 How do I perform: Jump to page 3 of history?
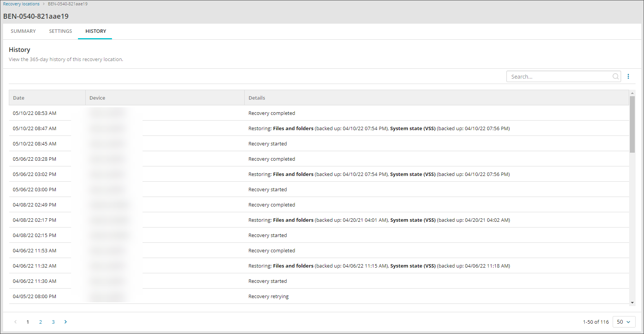point(53,322)
